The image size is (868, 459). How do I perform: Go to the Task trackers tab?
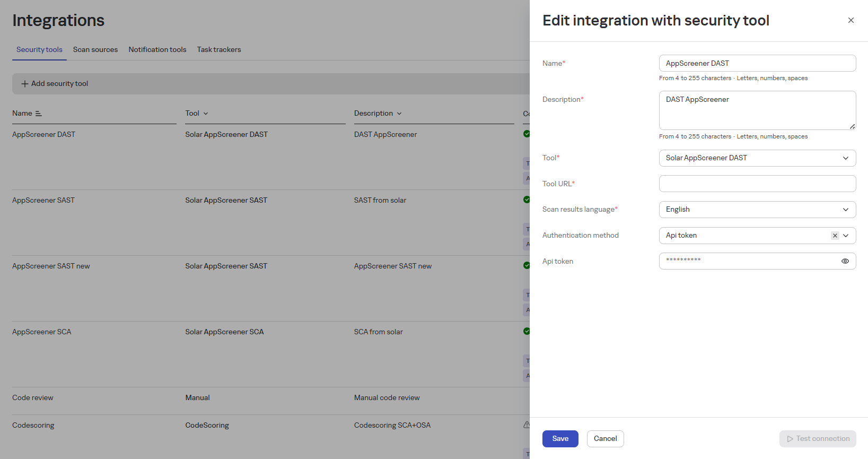(218, 49)
